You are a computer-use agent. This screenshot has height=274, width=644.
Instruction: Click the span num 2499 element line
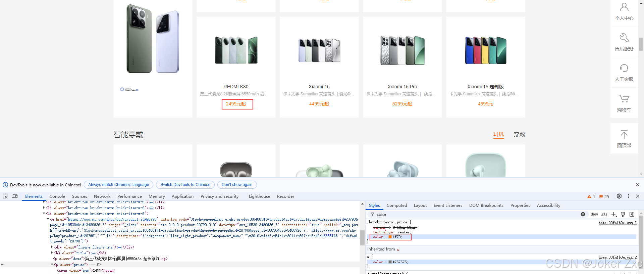pyautogui.click(x=86, y=270)
